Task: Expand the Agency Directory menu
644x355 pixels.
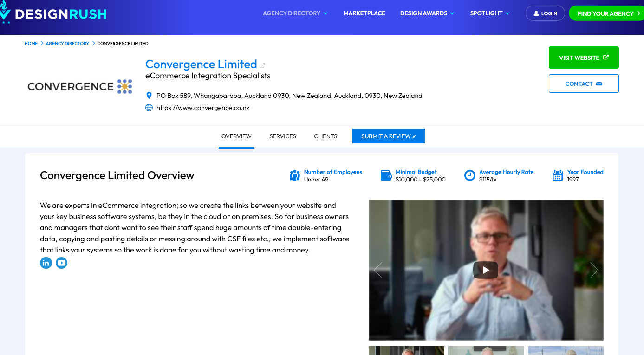Action: 295,13
